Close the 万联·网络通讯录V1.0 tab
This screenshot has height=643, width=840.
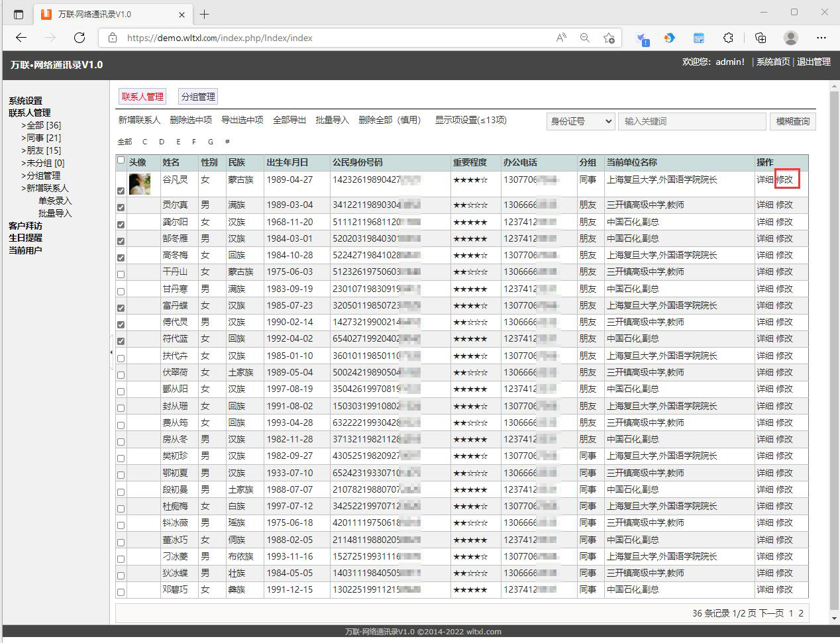tap(182, 15)
